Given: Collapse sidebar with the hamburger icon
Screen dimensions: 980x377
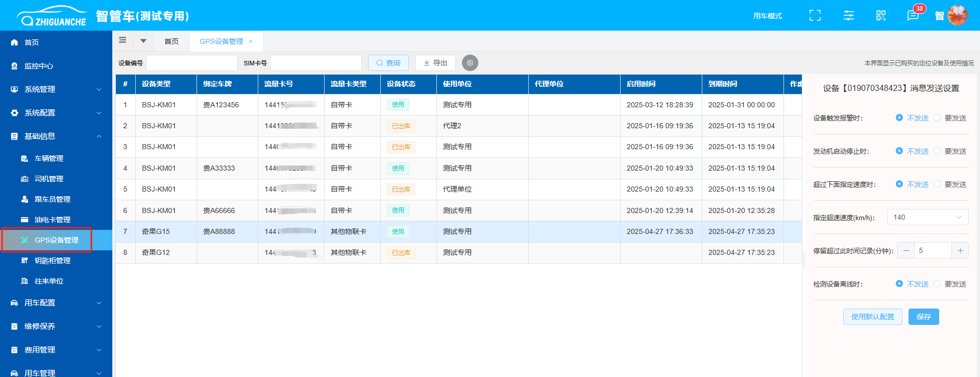Looking at the screenshot, I should coord(122,40).
